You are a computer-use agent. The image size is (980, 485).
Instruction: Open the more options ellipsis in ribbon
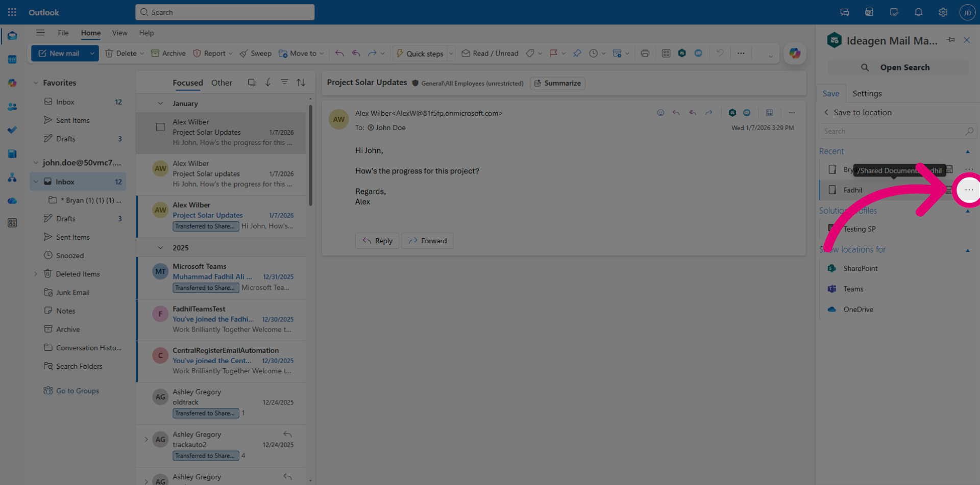[x=741, y=53]
